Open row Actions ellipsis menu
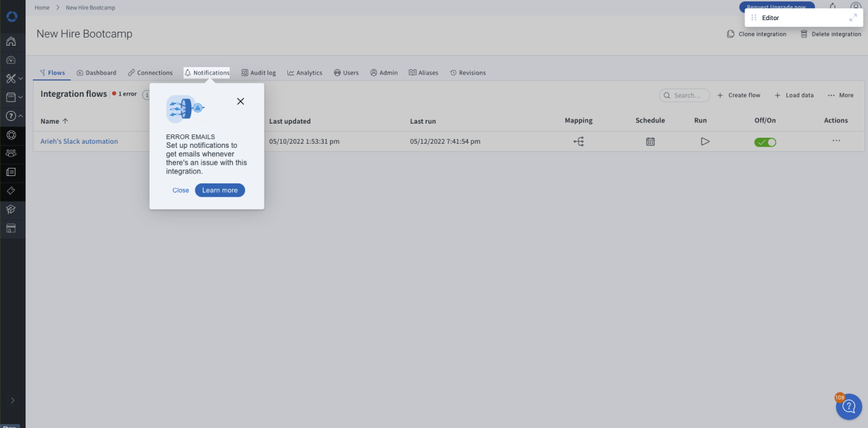The image size is (868, 428). click(x=836, y=141)
